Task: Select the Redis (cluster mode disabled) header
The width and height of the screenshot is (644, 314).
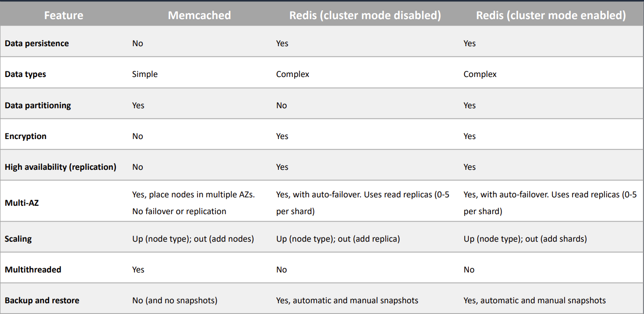Action: [x=365, y=15]
